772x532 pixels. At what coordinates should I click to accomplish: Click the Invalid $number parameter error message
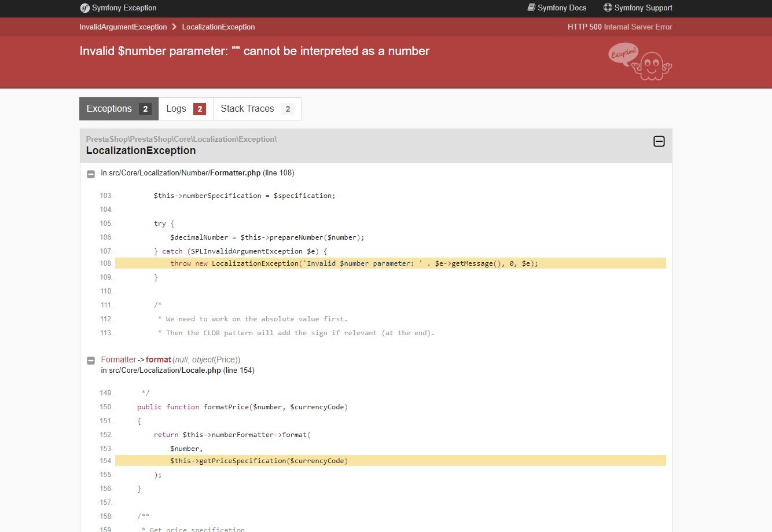255,51
